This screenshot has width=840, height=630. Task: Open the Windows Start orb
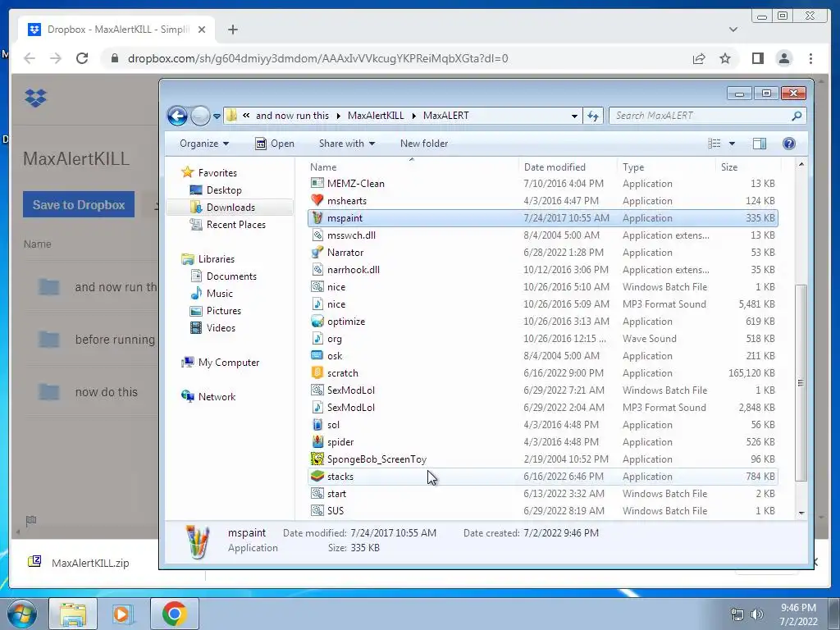tap(21, 614)
